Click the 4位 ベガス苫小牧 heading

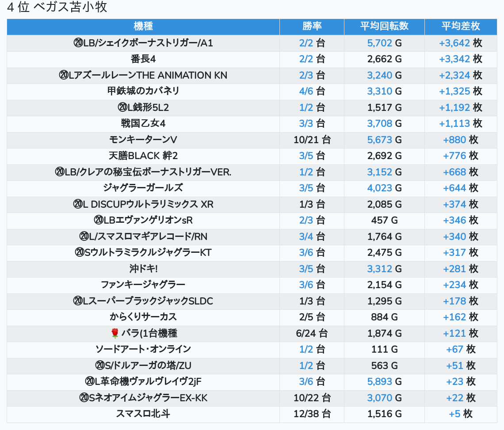pyautogui.click(x=57, y=8)
